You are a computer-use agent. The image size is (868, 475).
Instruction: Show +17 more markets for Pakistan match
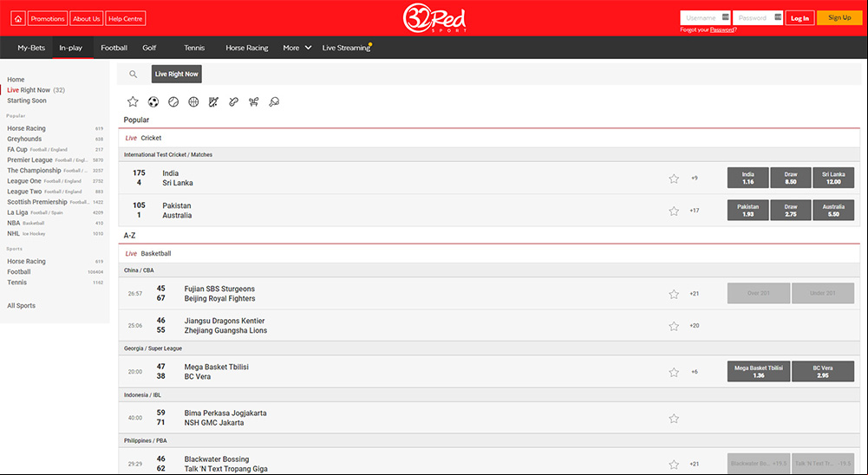(x=695, y=211)
